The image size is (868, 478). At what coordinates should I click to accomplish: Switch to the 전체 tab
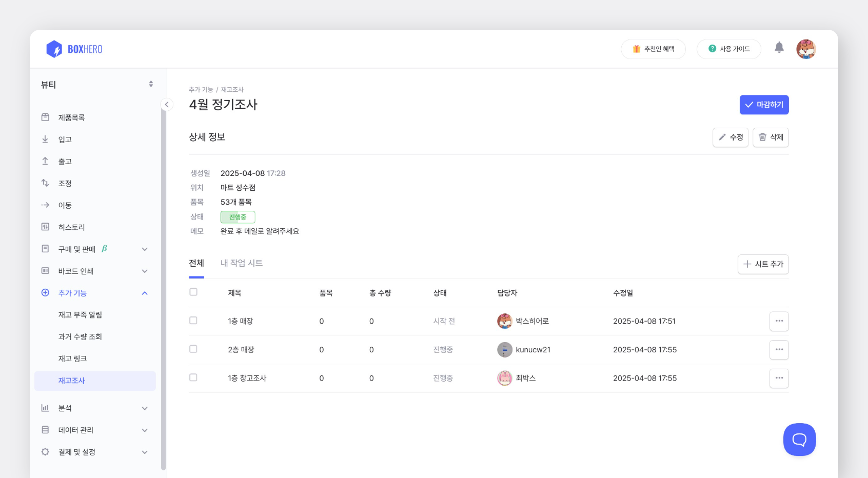click(x=196, y=263)
